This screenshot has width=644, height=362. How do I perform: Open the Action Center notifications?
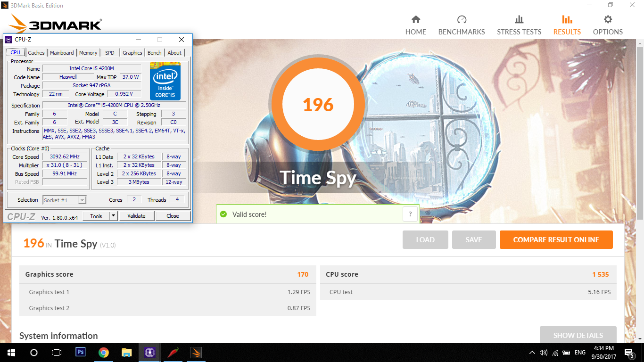click(x=629, y=353)
